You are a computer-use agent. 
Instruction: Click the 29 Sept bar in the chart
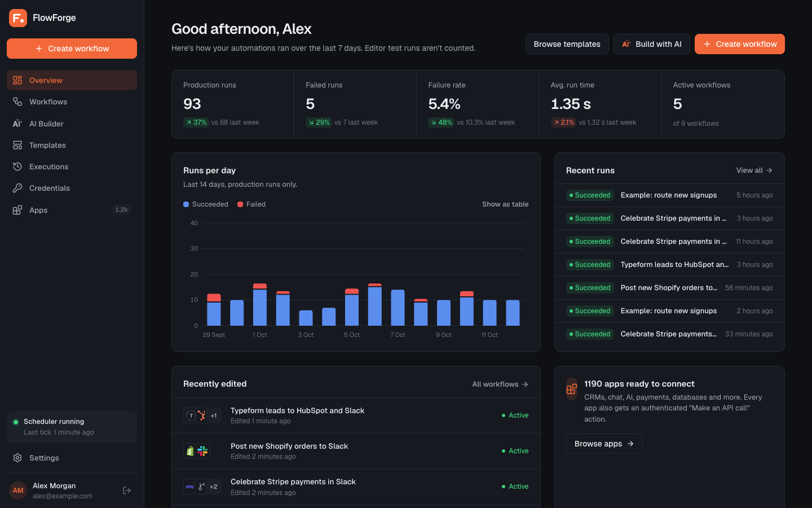(x=214, y=310)
